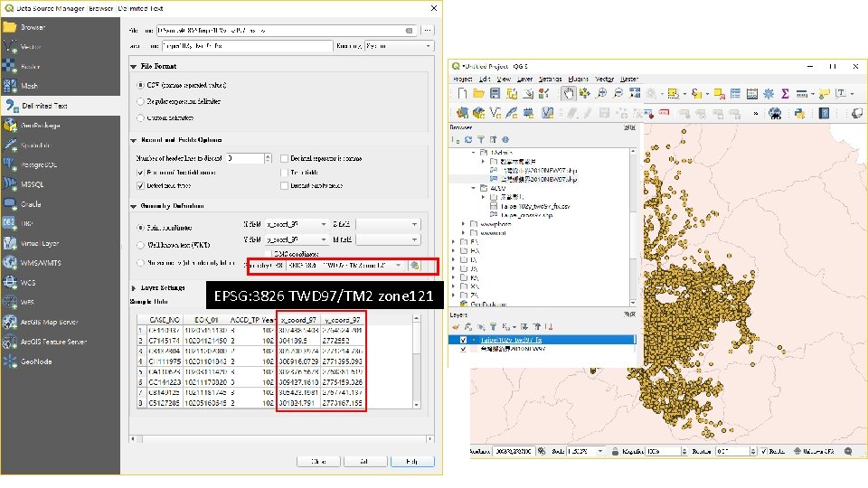Image resolution: width=868 pixels, height=488 pixels.
Task: Collapse the File Format section
Action: pyautogui.click(x=134, y=66)
